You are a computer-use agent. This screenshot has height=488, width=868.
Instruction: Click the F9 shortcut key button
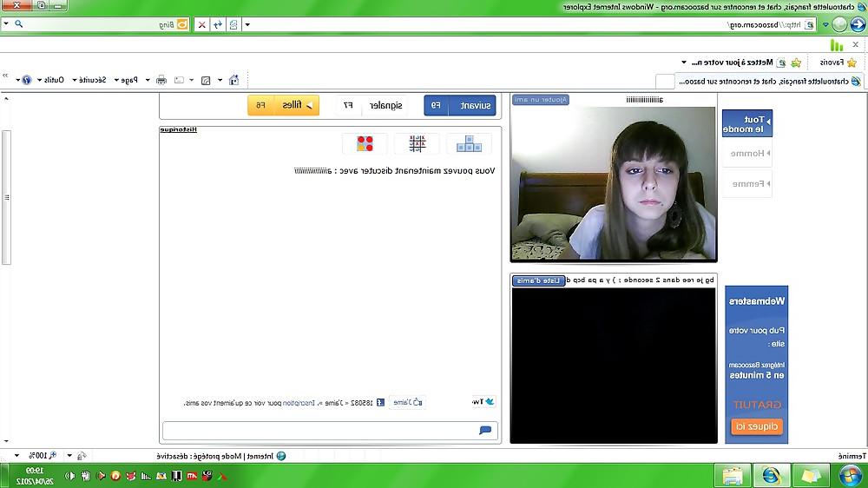pos(437,105)
